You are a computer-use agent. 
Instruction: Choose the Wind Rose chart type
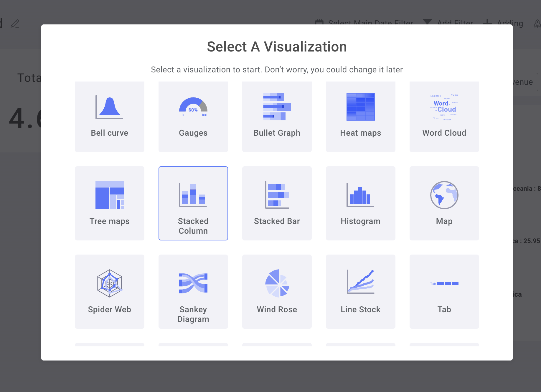[277, 292]
